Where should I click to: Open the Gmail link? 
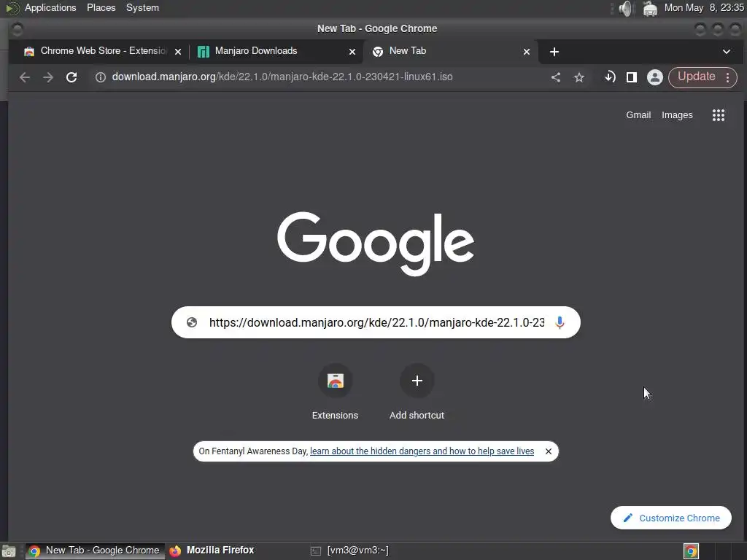[x=638, y=114]
